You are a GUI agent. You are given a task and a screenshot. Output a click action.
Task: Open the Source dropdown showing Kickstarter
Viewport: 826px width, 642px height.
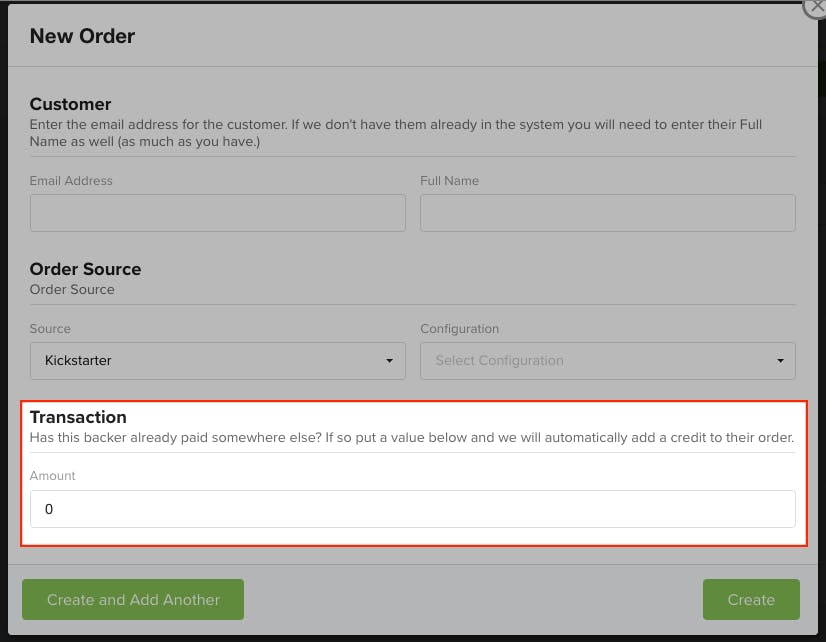coord(218,361)
